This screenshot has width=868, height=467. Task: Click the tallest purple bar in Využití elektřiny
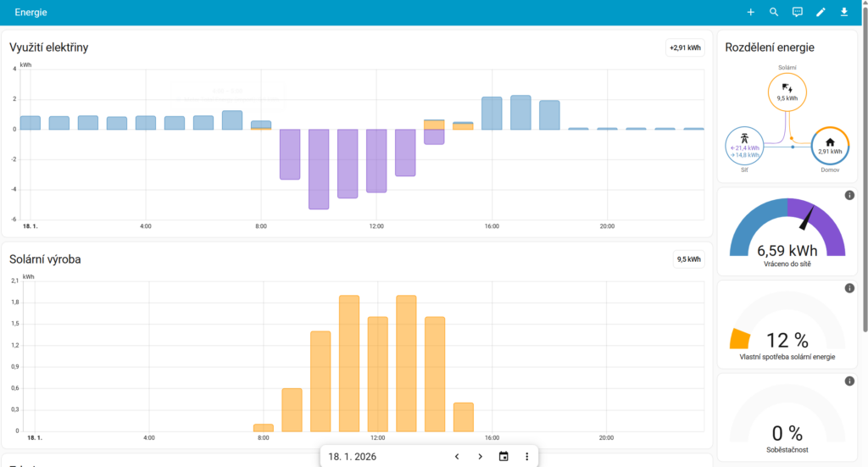319,169
